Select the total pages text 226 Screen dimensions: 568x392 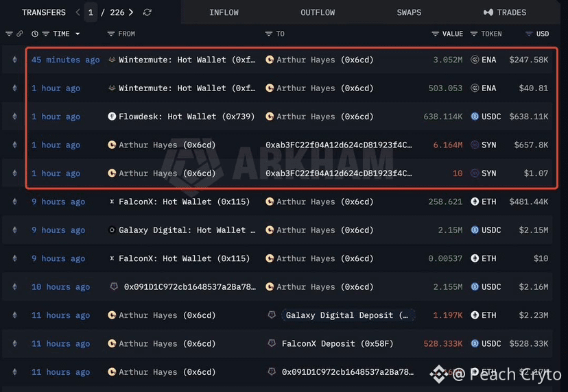point(117,12)
